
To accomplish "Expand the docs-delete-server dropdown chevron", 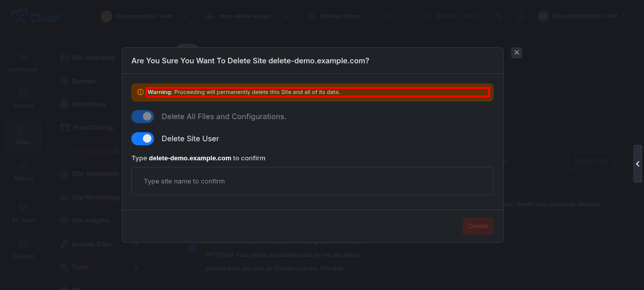I will click(286, 16).
